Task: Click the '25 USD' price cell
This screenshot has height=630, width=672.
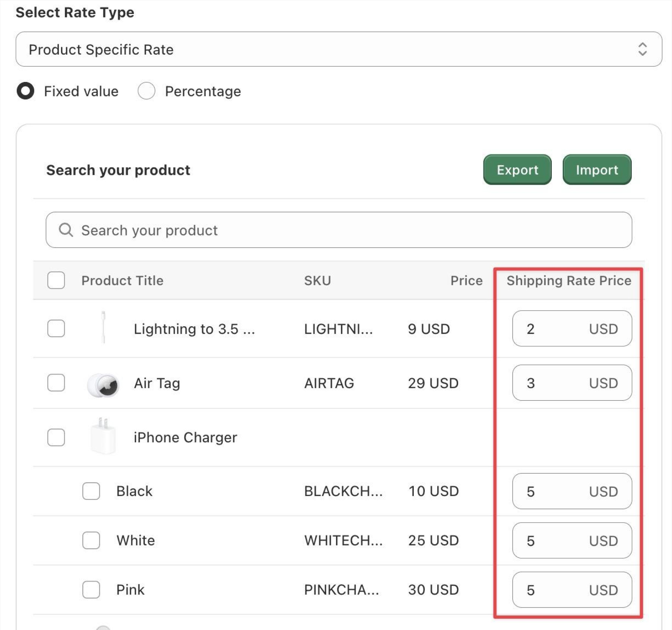Action: tap(433, 540)
